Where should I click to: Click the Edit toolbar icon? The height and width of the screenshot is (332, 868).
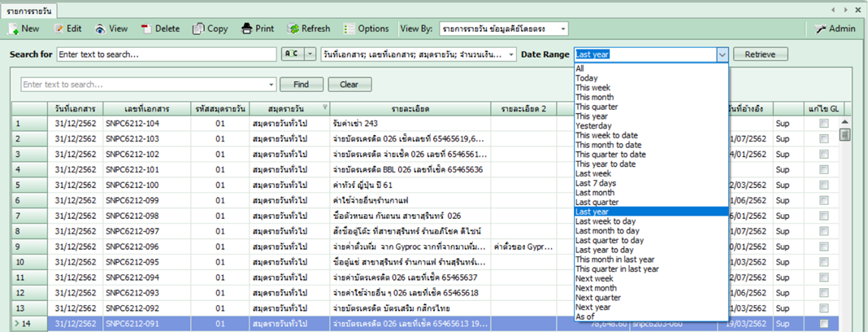(x=59, y=28)
